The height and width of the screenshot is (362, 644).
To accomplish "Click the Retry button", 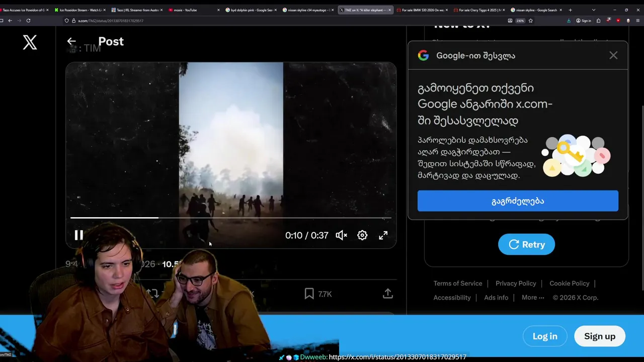I will [526, 244].
